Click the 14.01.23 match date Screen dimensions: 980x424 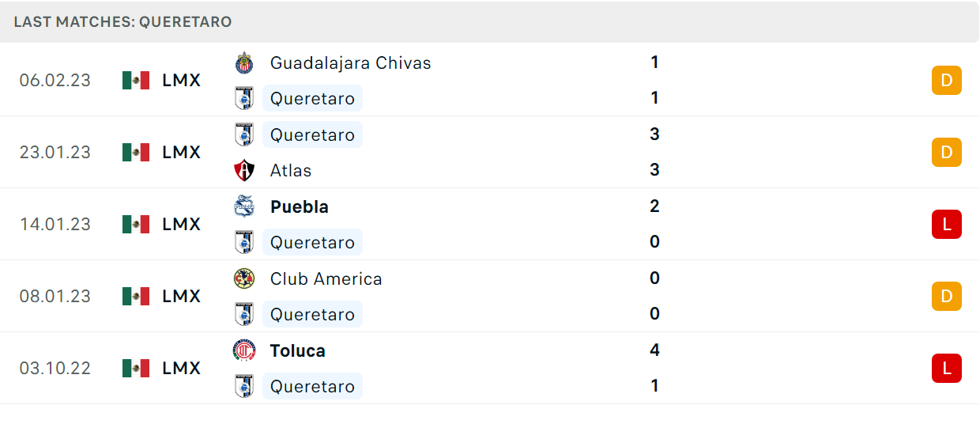point(55,224)
